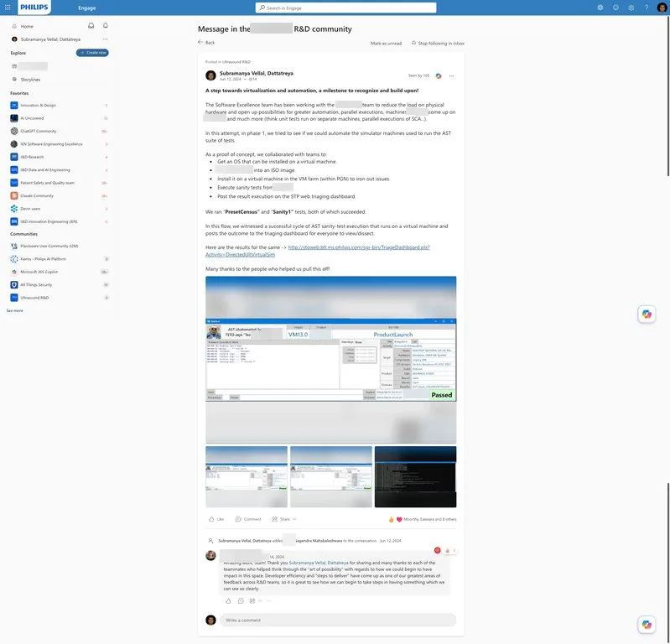Click the page vertical scrollbar
This screenshot has width=670, height=644.
[x=668, y=97]
